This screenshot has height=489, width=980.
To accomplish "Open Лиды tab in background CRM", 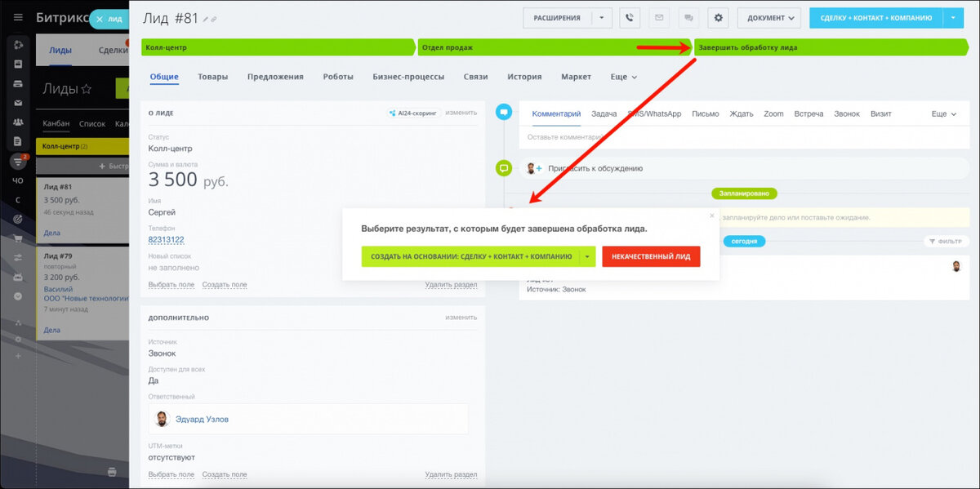I will pyautogui.click(x=60, y=50).
